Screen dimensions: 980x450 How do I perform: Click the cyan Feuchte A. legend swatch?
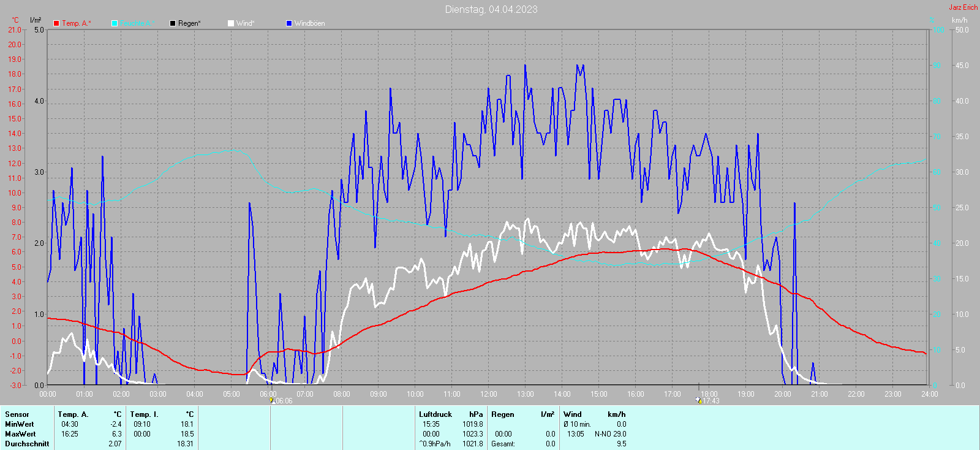click(x=115, y=23)
